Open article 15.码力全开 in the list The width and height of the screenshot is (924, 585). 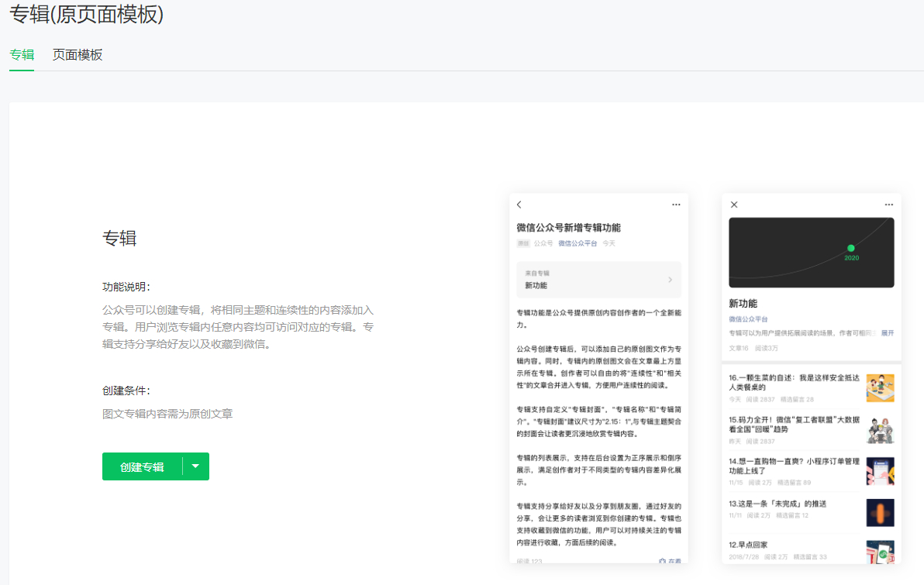click(794, 424)
